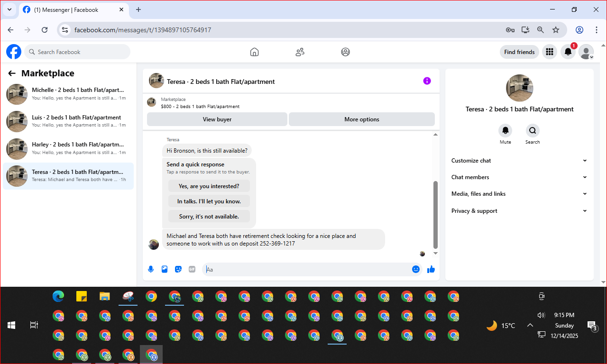Click Teresa's large profile thumbnail
The height and width of the screenshot is (364, 607).
pyautogui.click(x=520, y=88)
